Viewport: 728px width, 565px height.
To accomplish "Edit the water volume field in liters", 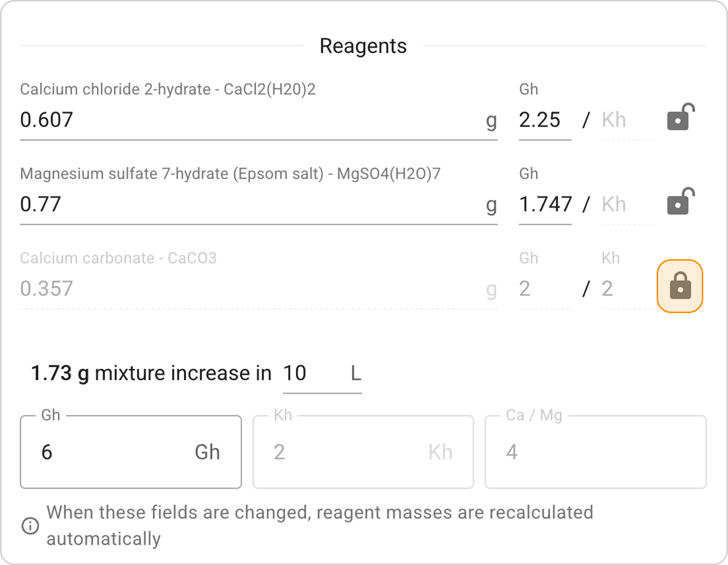I will 314,374.
